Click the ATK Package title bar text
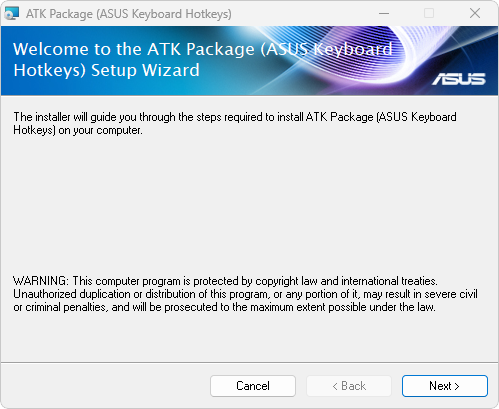Image resolution: width=499 pixels, height=409 pixels. [x=129, y=14]
